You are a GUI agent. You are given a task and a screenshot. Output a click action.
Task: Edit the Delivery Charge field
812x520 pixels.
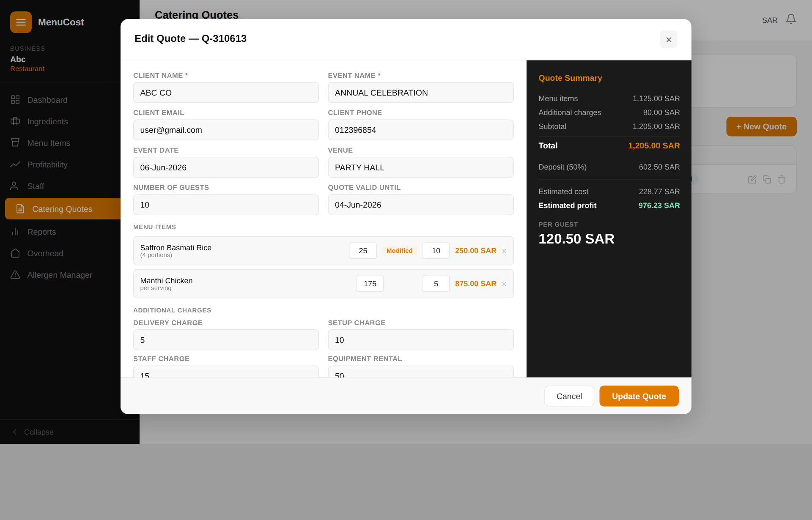(226, 340)
